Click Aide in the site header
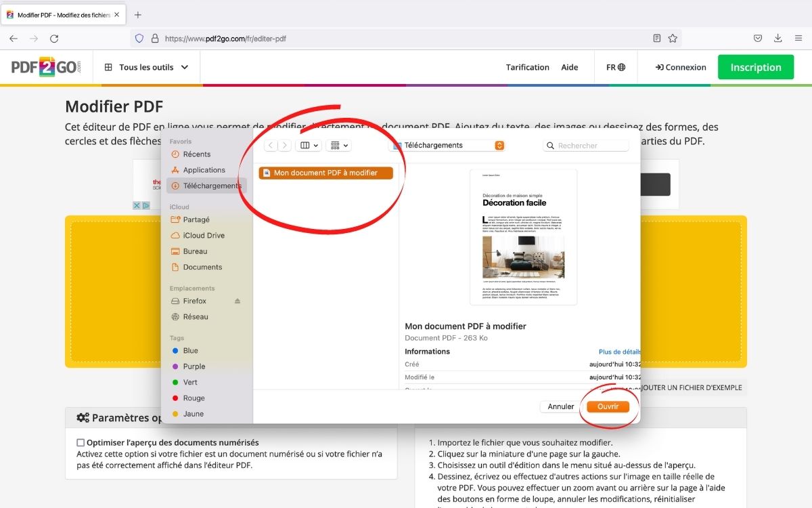 [x=570, y=67]
